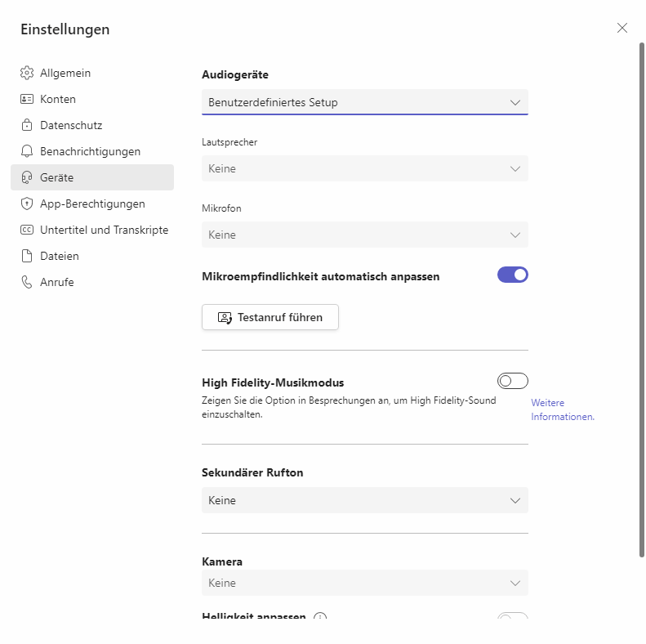This screenshot has height=644, width=646.
Task: Click the Anrufe phone icon
Action: point(26,282)
